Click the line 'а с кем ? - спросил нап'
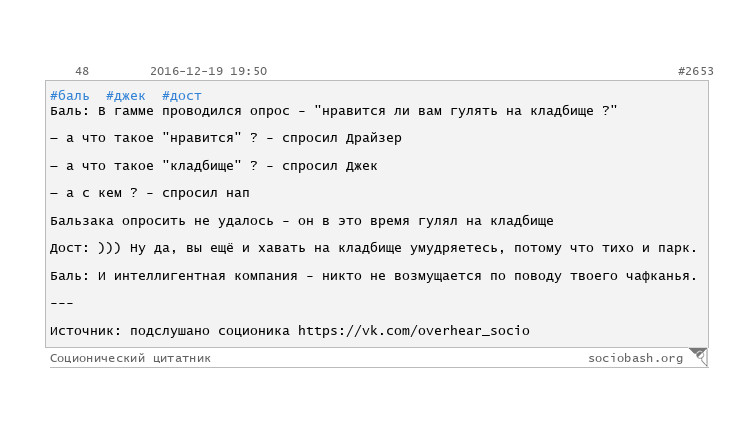 point(150,193)
